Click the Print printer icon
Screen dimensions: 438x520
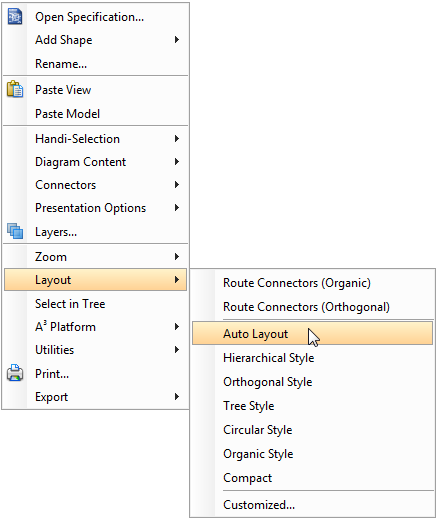[x=15, y=373]
